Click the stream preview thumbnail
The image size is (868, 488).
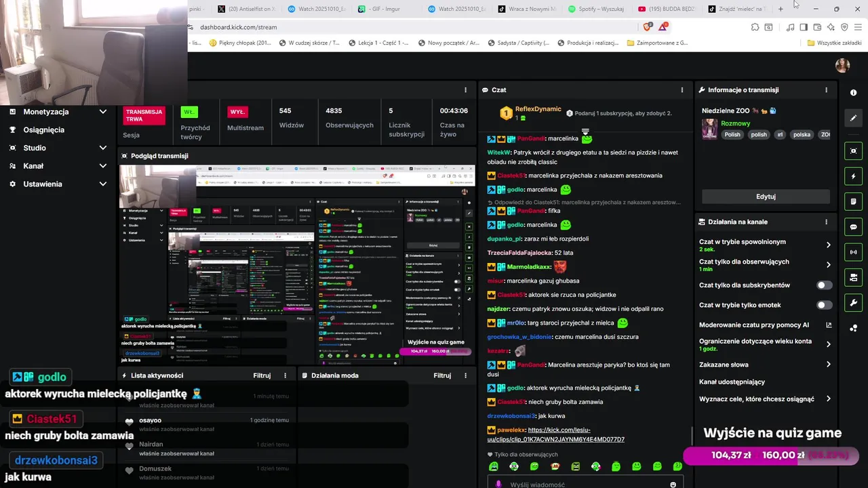point(297,265)
